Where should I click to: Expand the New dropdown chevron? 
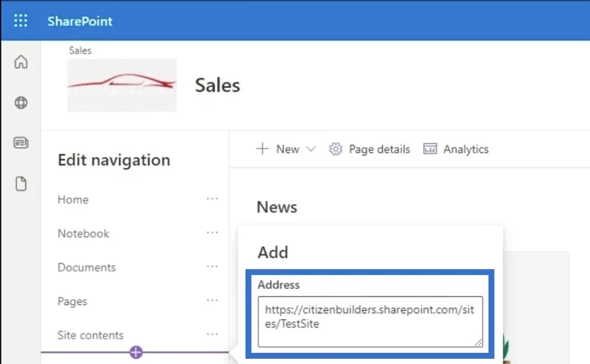tap(310, 150)
